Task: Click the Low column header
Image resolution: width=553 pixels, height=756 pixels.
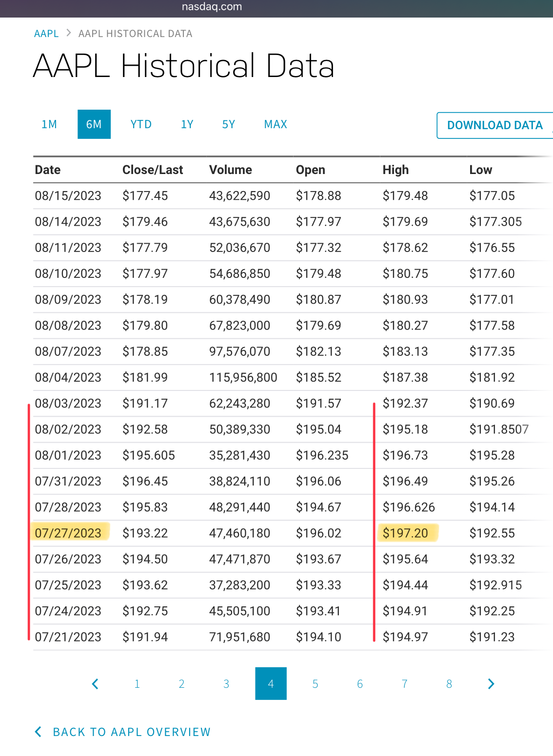Action: click(481, 170)
